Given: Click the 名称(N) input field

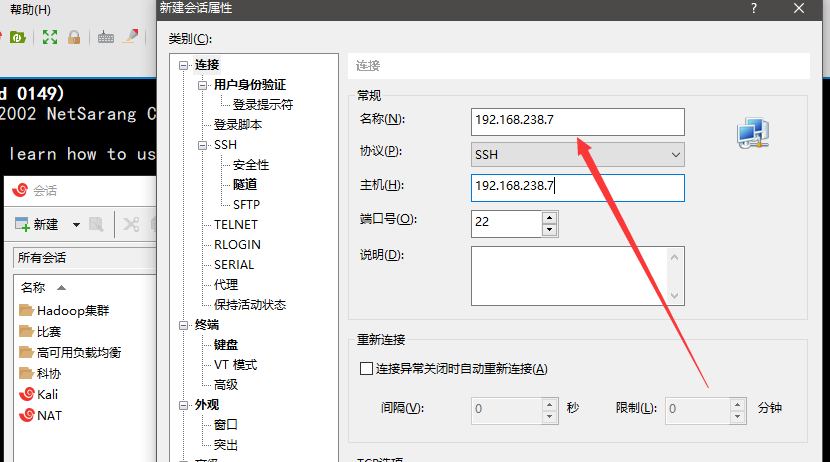Looking at the screenshot, I should pos(578,122).
